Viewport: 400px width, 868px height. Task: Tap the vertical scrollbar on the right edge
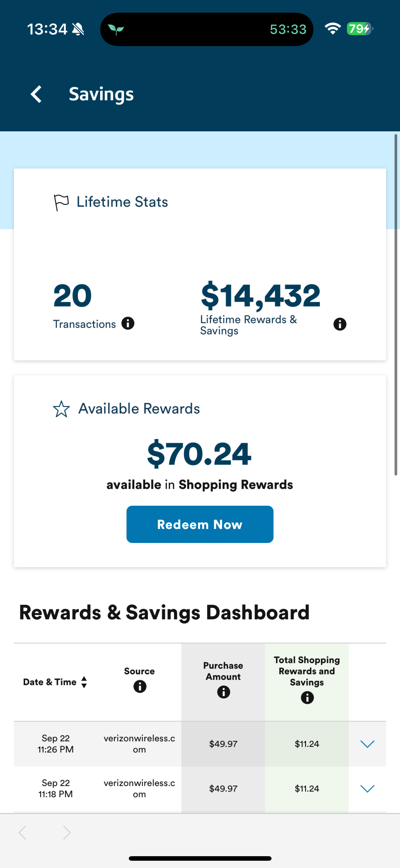pos(396,304)
